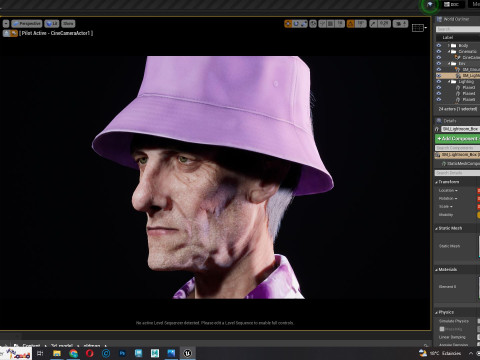Click the green Add Component button
Image resolution: width=480 pixels, height=360 pixels.
[x=458, y=138]
